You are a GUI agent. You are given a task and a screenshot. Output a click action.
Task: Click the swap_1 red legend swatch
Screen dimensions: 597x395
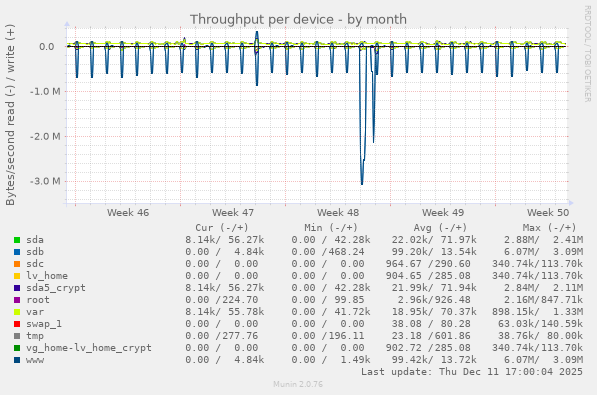(x=17, y=324)
